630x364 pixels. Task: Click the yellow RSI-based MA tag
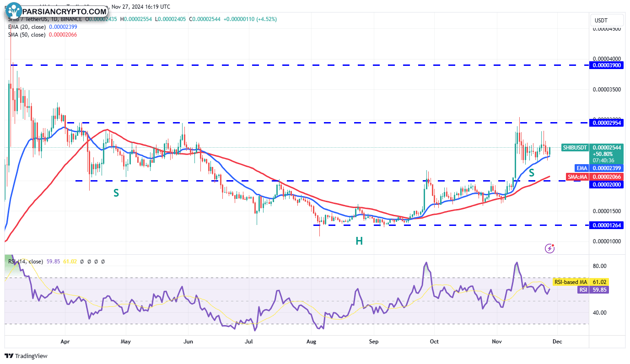coord(570,282)
